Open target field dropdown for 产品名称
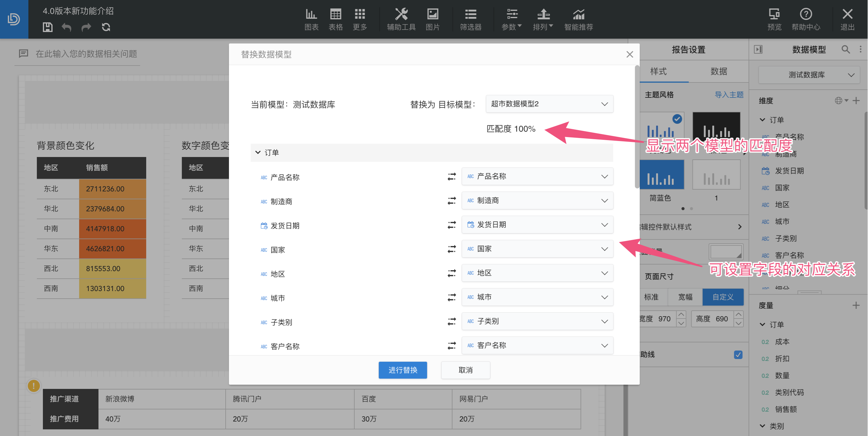868x436 pixels. [x=537, y=177]
